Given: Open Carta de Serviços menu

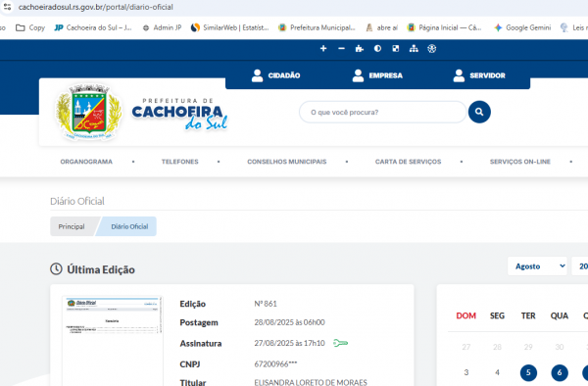Looking at the screenshot, I should (408, 162).
